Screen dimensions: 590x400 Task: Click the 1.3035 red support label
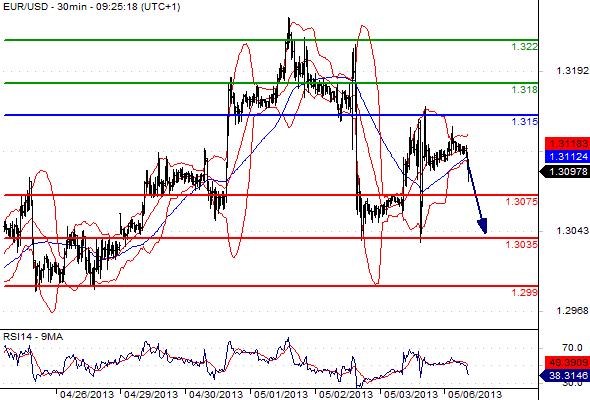tap(522, 245)
